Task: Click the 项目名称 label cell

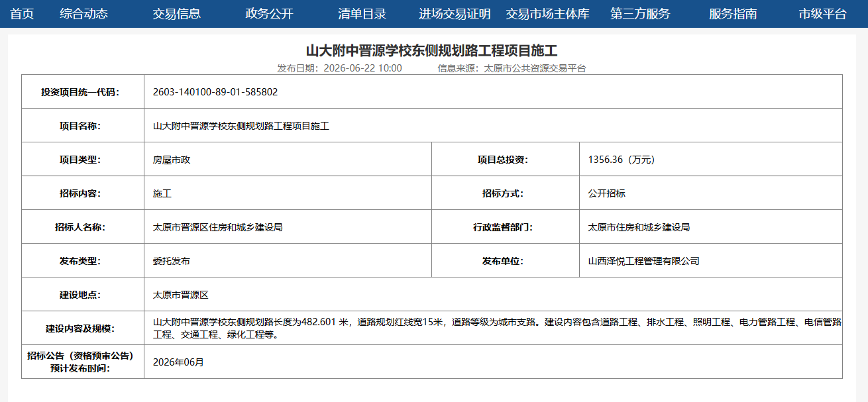Action: [83, 126]
